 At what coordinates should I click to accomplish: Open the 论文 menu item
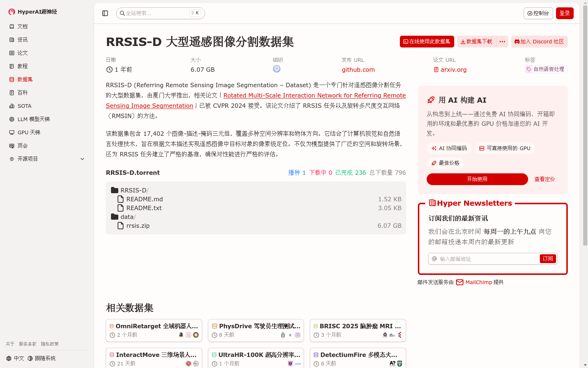pyautogui.click(x=22, y=53)
